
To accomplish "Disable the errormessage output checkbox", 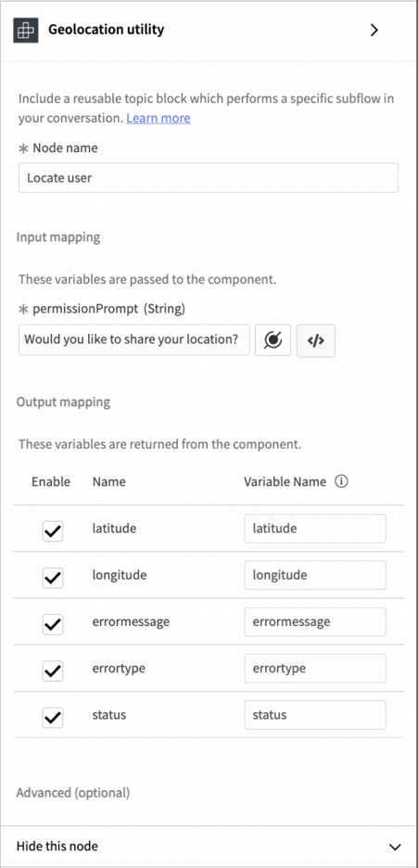I will [53, 624].
